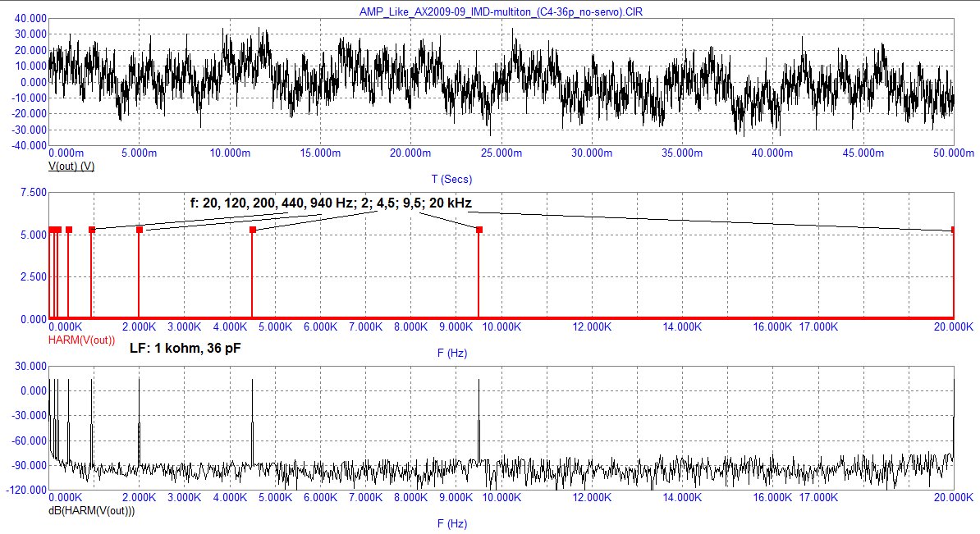Click the red data marker at 4.5 kHz in HARM plot
980x534 pixels.
pos(253,230)
